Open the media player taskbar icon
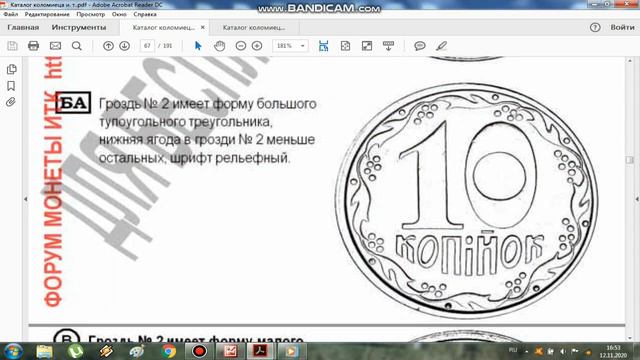The image size is (640, 360). click(291, 351)
